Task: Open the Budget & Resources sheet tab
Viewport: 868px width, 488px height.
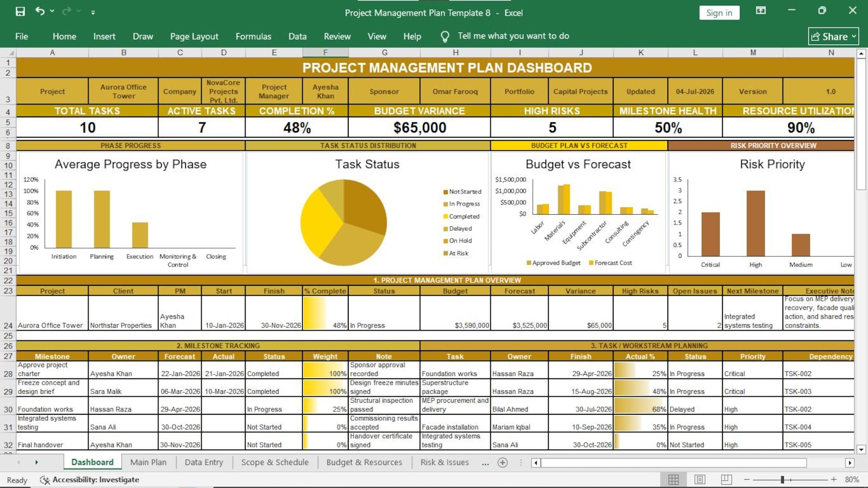Action: tap(364, 462)
